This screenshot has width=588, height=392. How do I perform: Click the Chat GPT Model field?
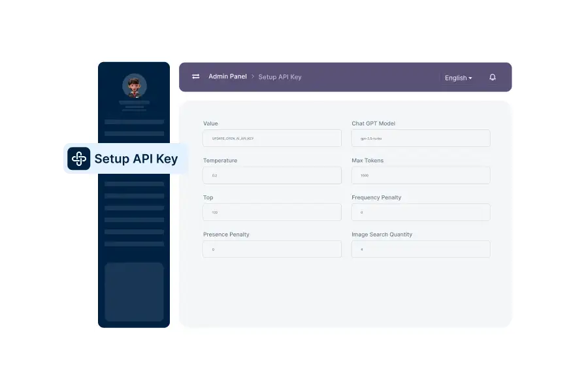click(x=421, y=139)
